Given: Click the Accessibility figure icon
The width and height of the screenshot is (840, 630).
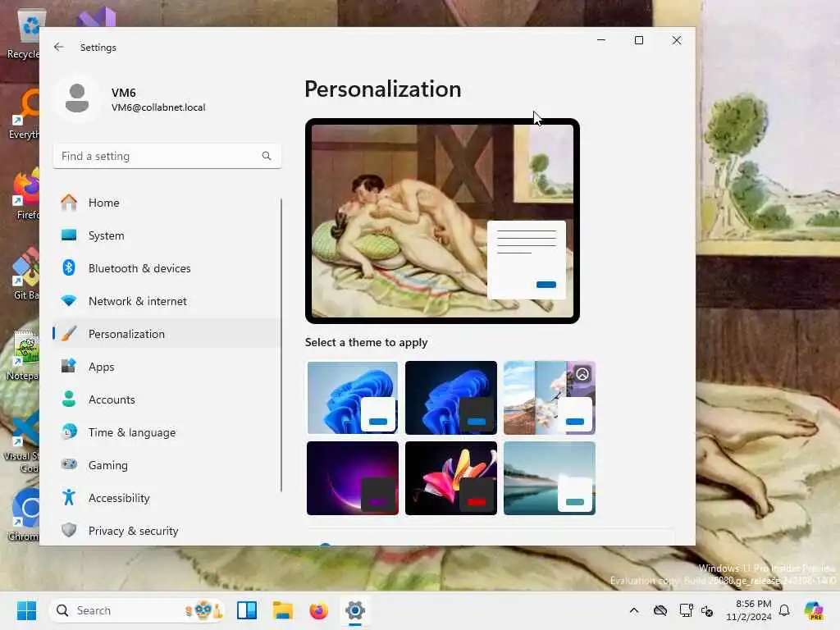Looking at the screenshot, I should point(69,498).
